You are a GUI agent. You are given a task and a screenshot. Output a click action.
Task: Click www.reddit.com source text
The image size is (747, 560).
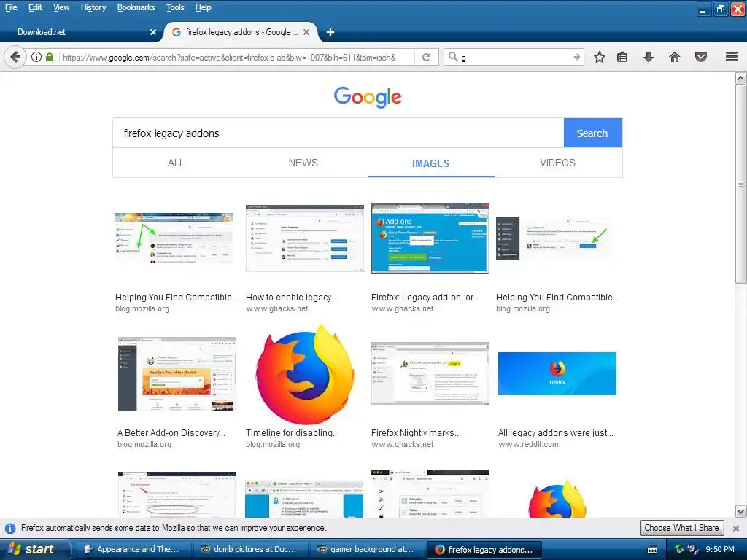pos(528,444)
